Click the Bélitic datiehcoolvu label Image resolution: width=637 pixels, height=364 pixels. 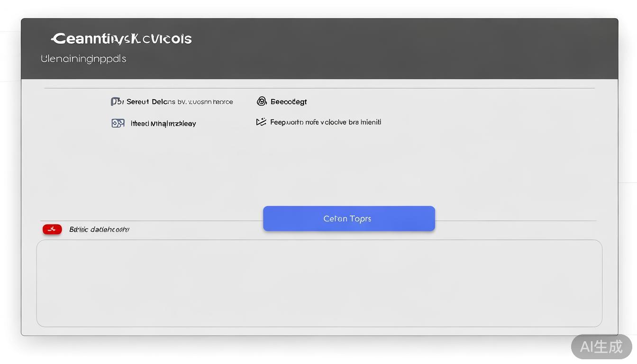click(99, 229)
